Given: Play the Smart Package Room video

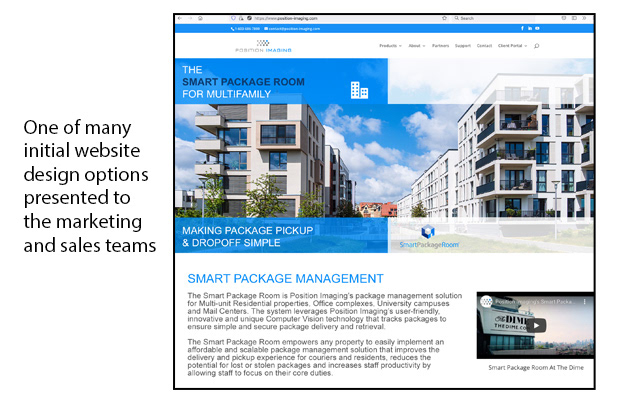Looking at the screenshot, I should tap(537, 325).
